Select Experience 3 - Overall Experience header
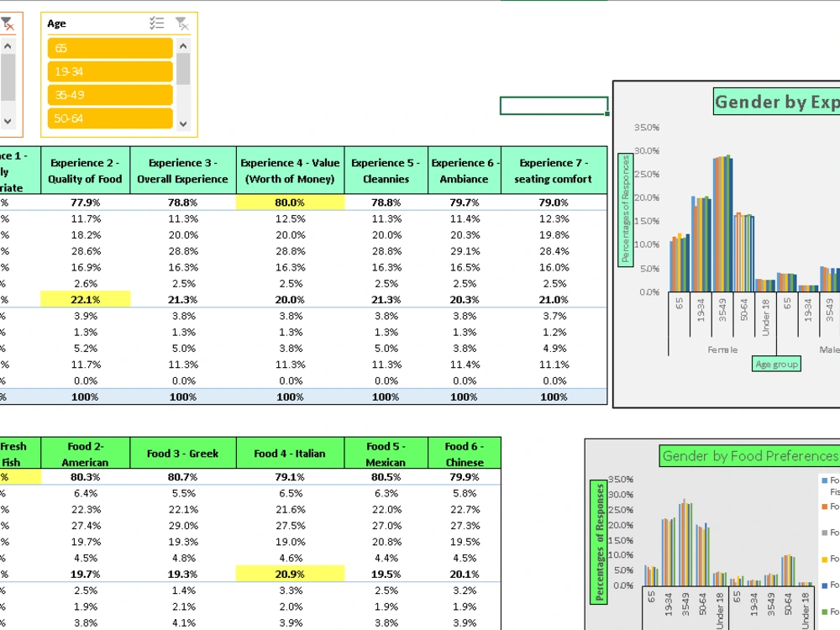This screenshot has height=630, width=840. (182, 171)
